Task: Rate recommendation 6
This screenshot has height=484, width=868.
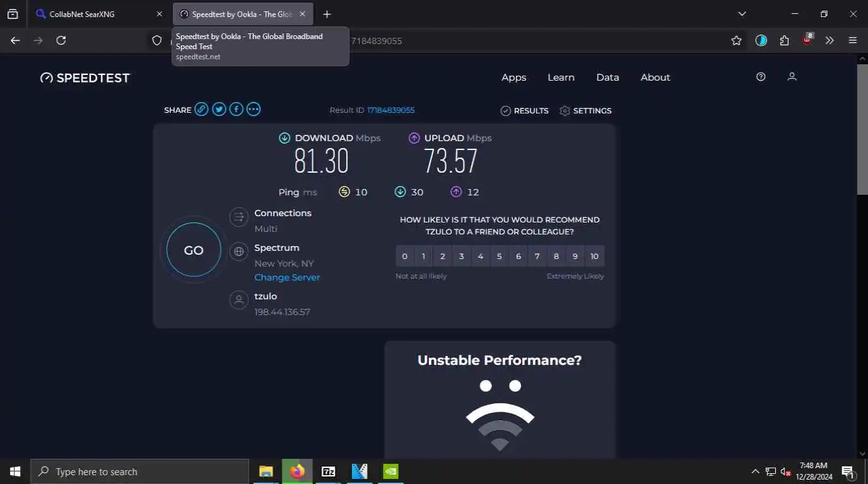Action: 519,256
